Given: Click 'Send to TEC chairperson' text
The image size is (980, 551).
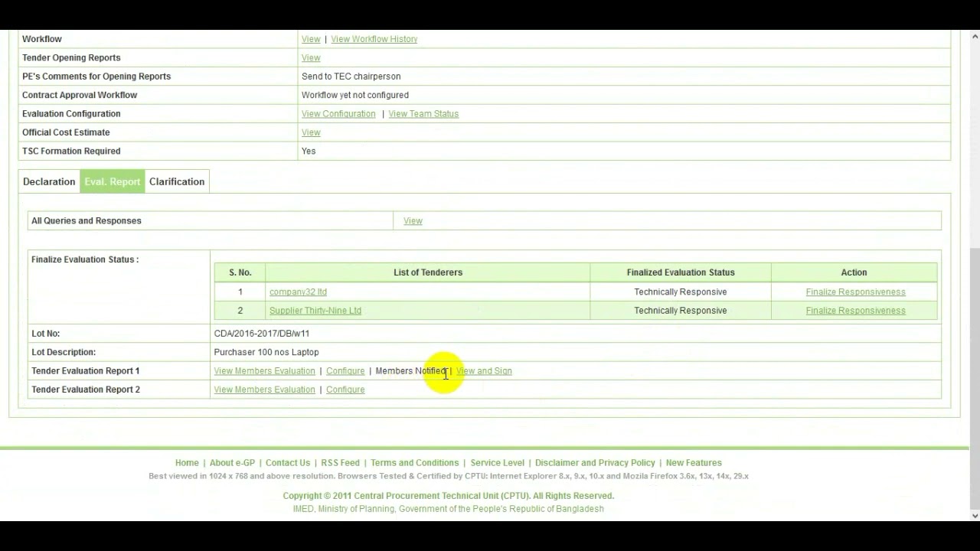Looking at the screenshot, I should click(351, 77).
